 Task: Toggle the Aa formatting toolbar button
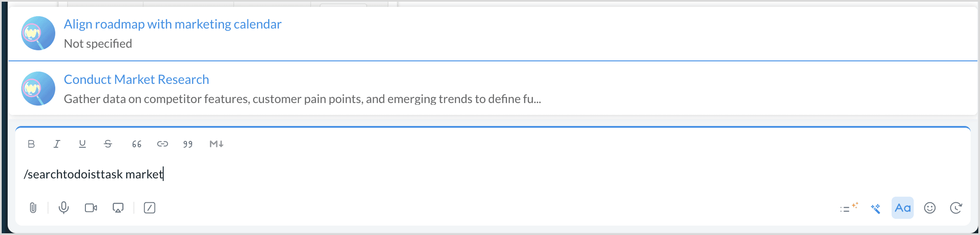[902, 208]
